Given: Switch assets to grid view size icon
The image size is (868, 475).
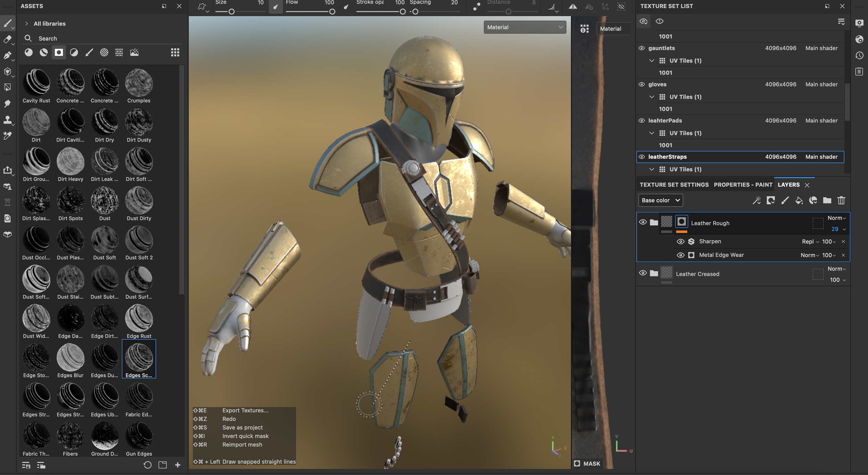Looking at the screenshot, I should pos(175,52).
